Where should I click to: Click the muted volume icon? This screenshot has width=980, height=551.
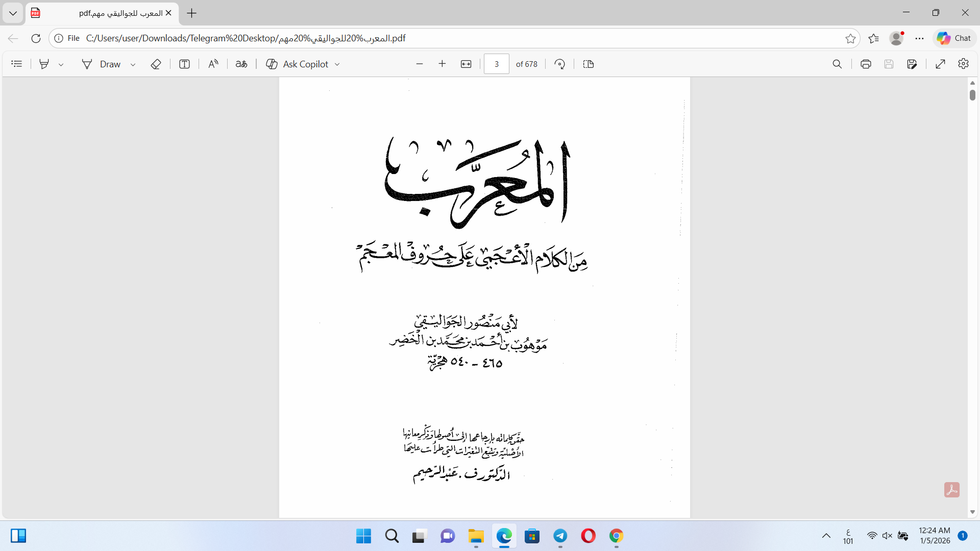[887, 536]
